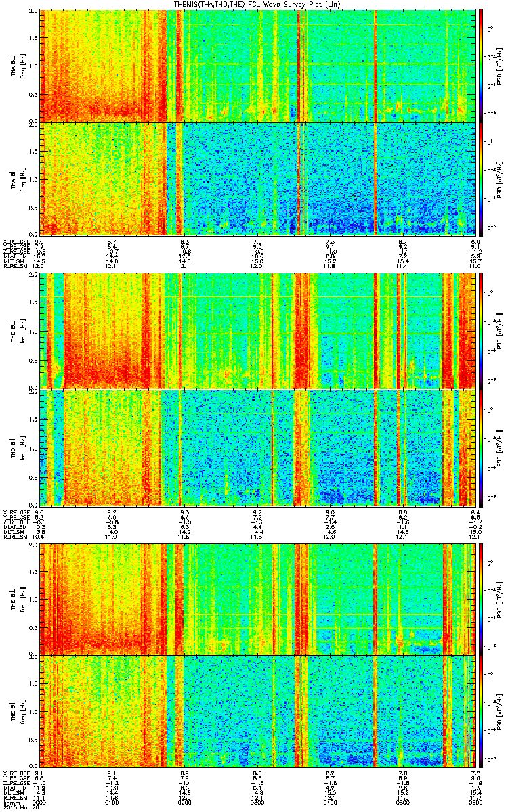Click the 0300 time tick label at bottom
Image resolution: width=508 pixels, height=812 pixels.
click(x=257, y=803)
